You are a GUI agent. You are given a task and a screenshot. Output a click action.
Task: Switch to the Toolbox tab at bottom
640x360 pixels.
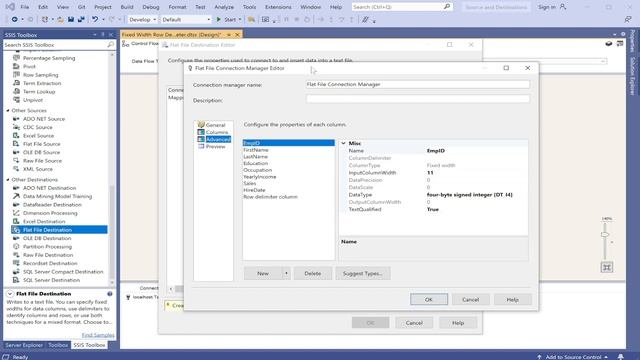58,345
